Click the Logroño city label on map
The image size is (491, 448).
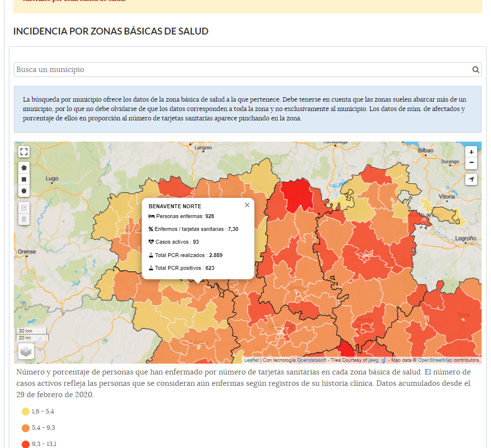[465, 238]
